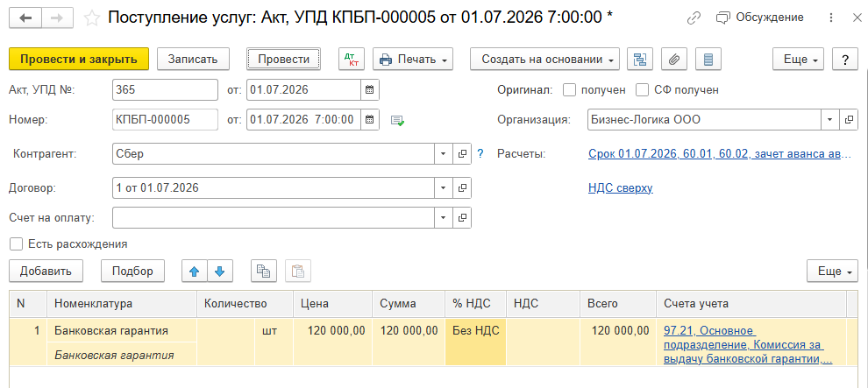Open document structure of subordination icon

coord(640,60)
